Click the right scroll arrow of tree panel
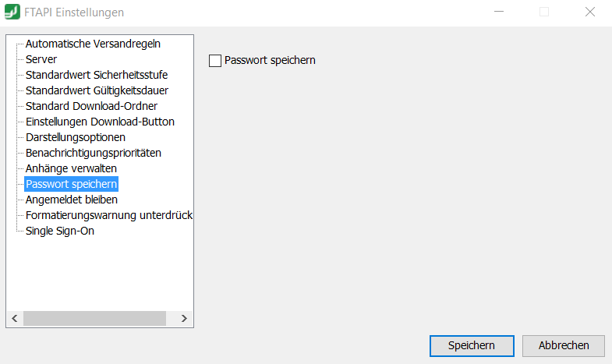The width and height of the screenshot is (612, 364). pyautogui.click(x=184, y=318)
